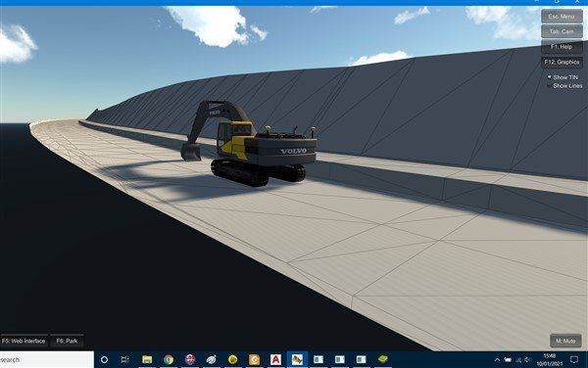The height and width of the screenshot is (368, 588).
Task: Open F1: Help
Action: point(562,47)
